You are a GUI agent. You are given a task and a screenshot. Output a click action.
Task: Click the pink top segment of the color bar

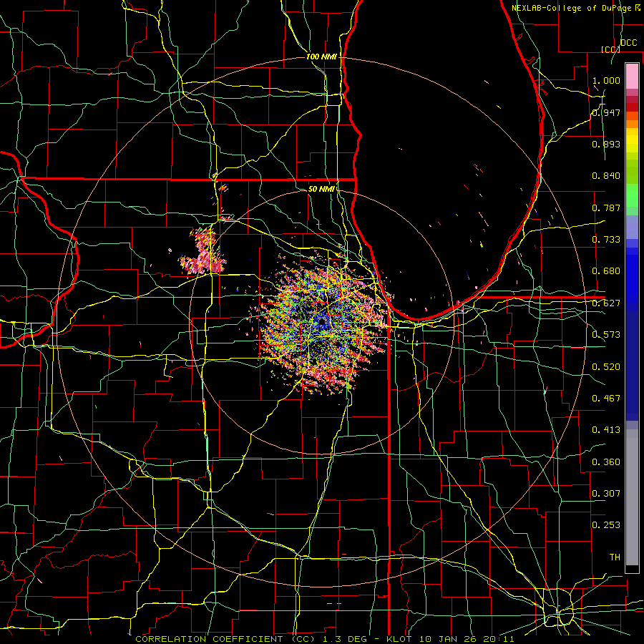click(x=632, y=77)
